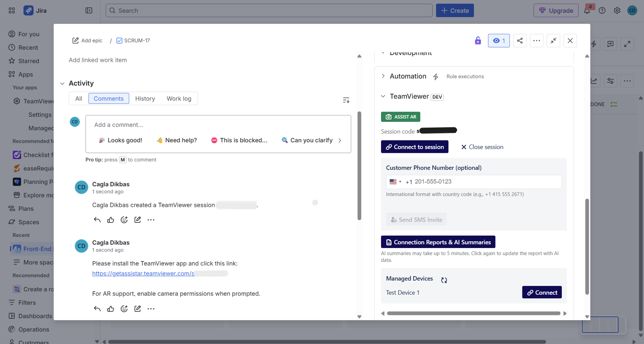Click the TeamViewer panel horizontal scrollbar
This screenshot has height=344, width=644.
[x=474, y=313]
